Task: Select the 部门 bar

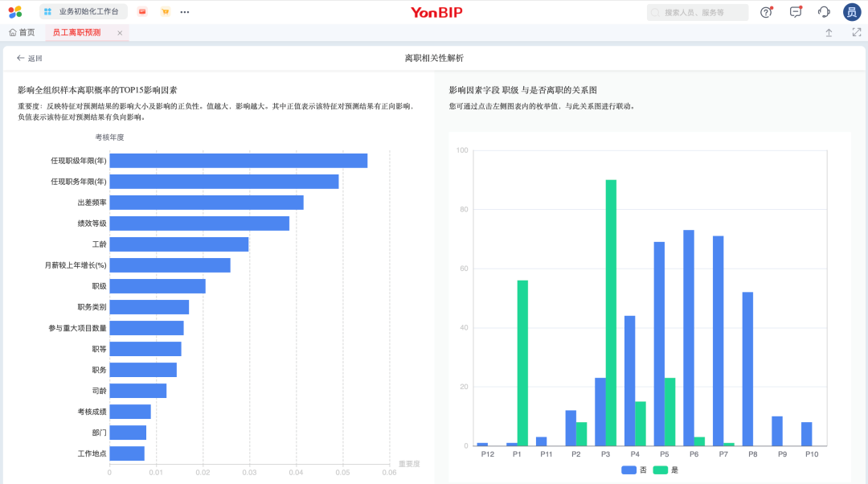Action: tap(128, 433)
